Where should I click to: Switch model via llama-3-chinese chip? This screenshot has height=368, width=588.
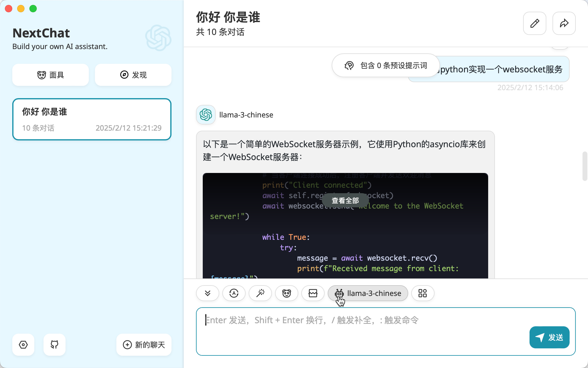[x=368, y=293]
